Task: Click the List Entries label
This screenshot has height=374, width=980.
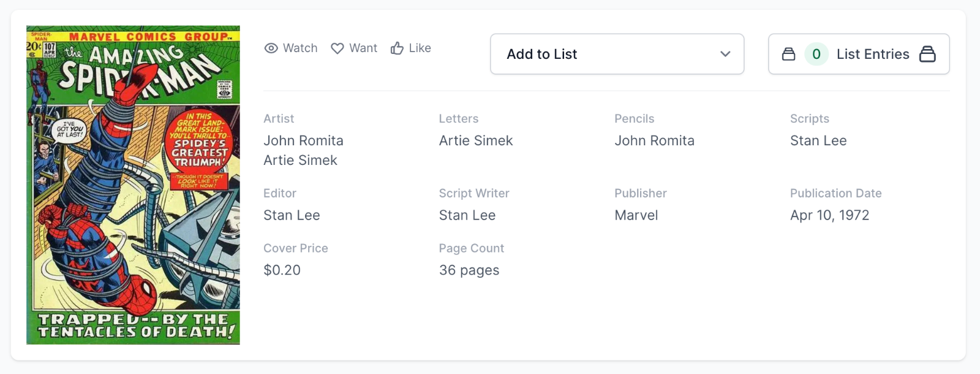Action: point(872,55)
